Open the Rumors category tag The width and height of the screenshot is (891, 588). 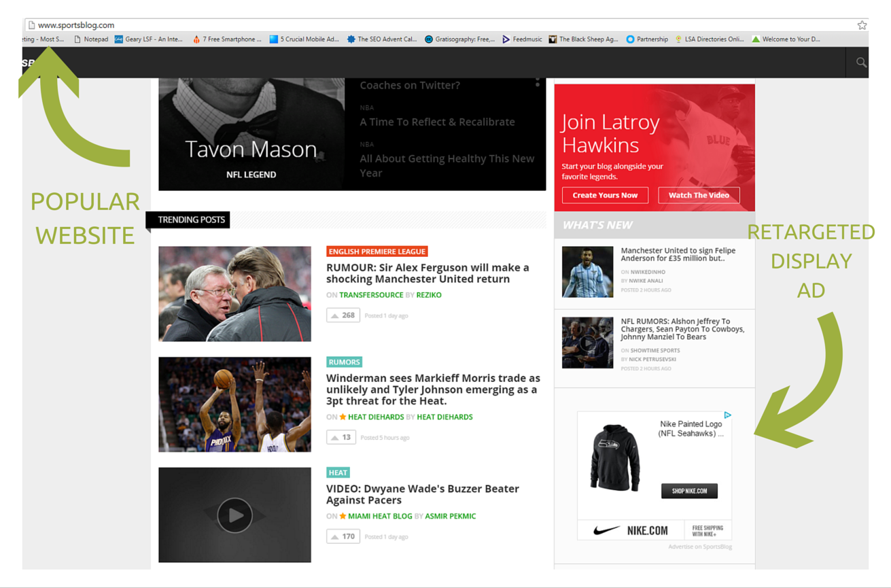tap(344, 362)
